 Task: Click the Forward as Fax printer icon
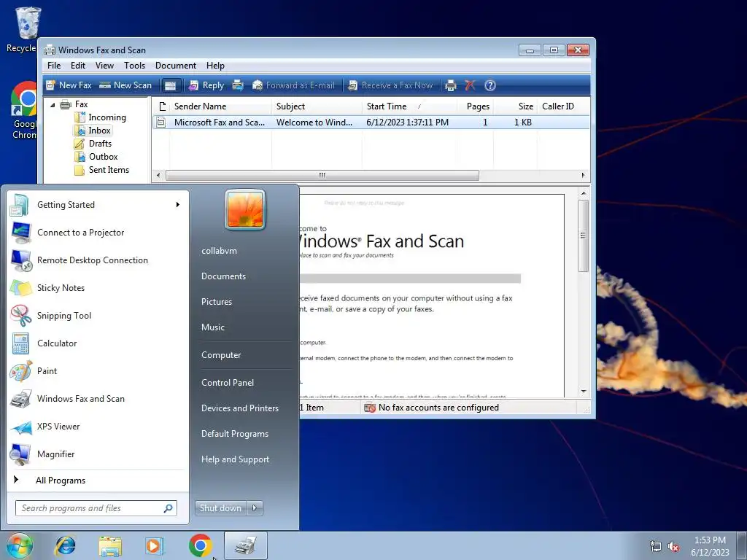tap(238, 85)
